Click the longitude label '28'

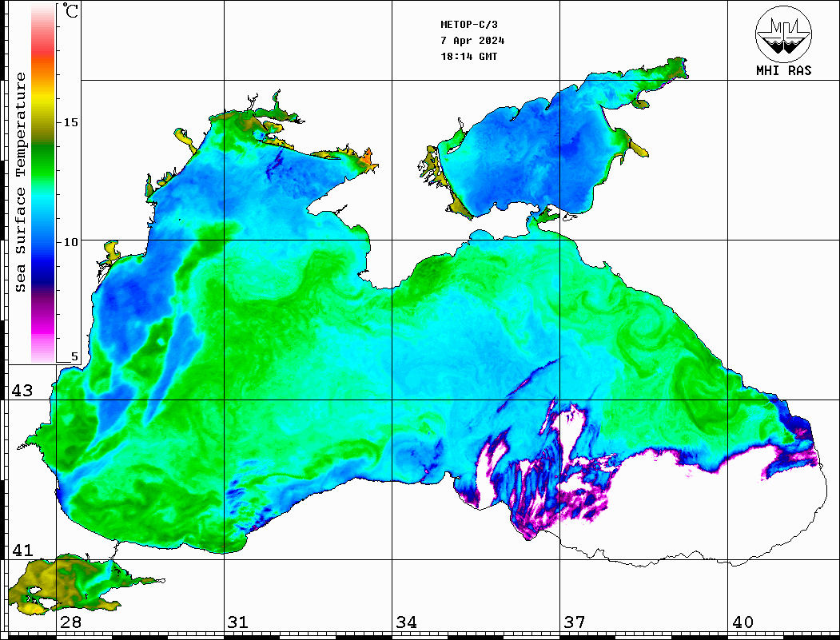point(70,622)
